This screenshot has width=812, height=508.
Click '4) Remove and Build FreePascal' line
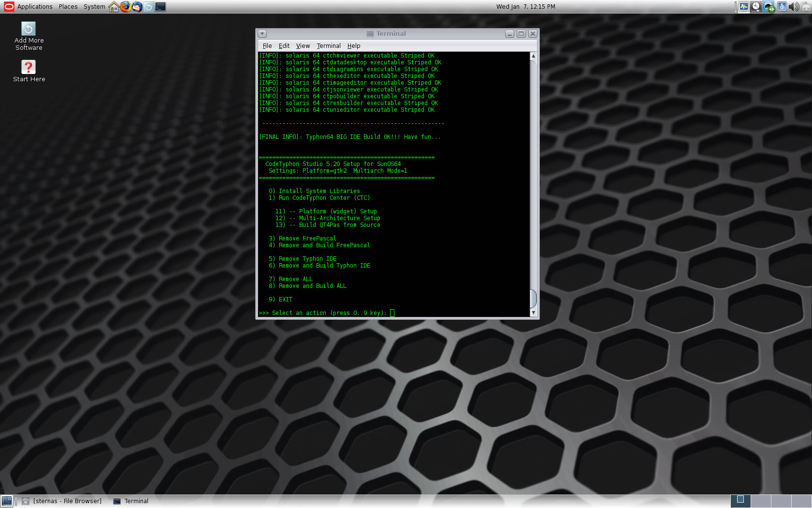pos(319,245)
